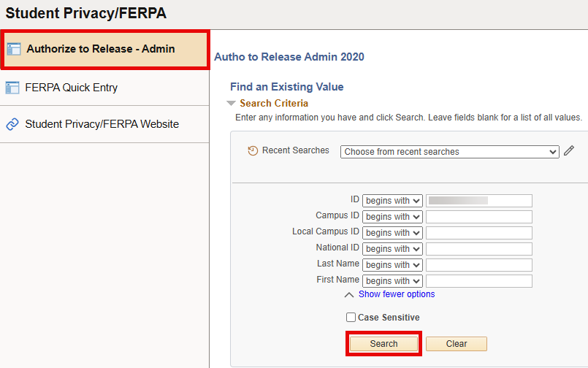Open the National ID operator dropdown

392,249
